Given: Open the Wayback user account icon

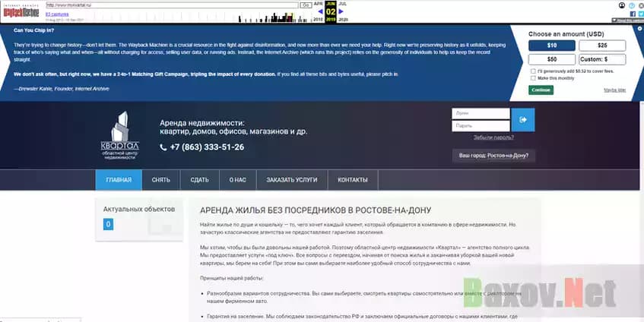Looking at the screenshot, I should 622,5.
